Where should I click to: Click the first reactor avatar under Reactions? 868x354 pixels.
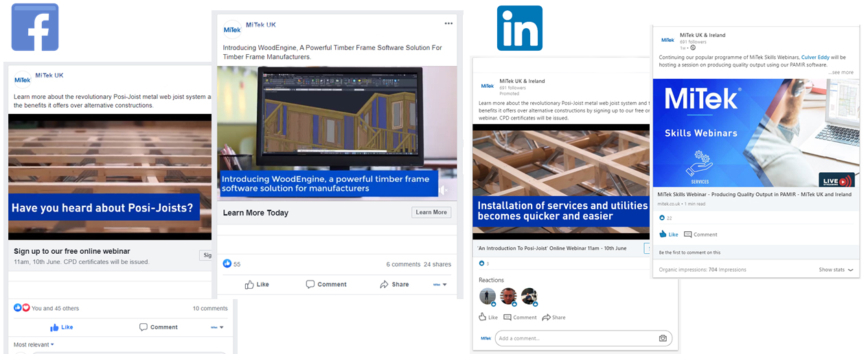tap(488, 296)
